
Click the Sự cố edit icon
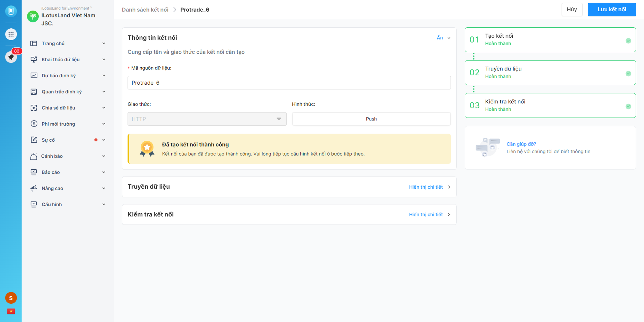(33, 140)
